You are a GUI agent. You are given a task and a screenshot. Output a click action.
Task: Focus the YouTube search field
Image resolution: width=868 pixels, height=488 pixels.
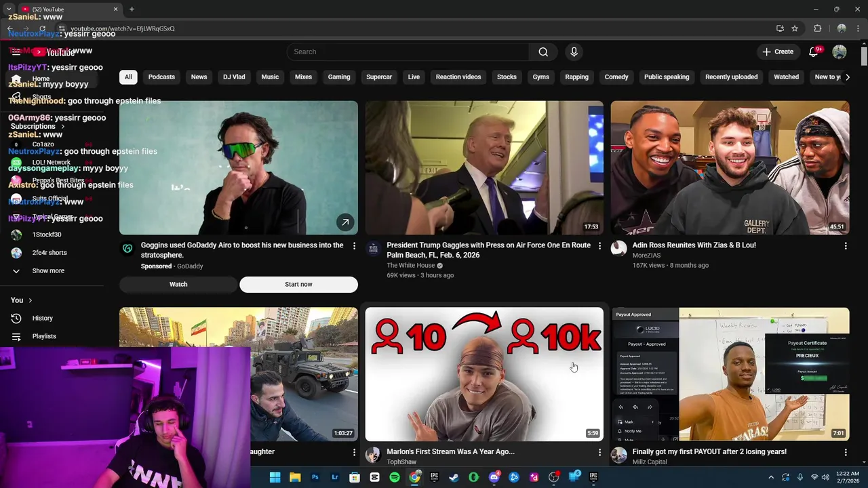point(408,52)
